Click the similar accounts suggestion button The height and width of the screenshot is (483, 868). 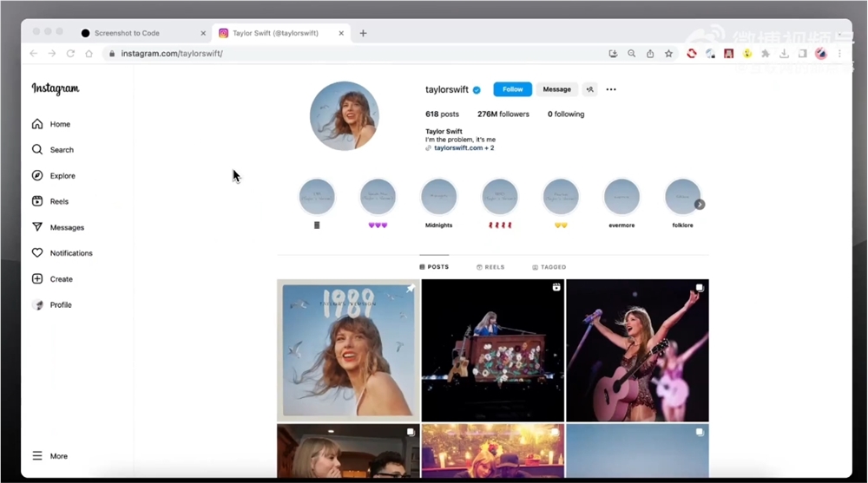click(590, 89)
